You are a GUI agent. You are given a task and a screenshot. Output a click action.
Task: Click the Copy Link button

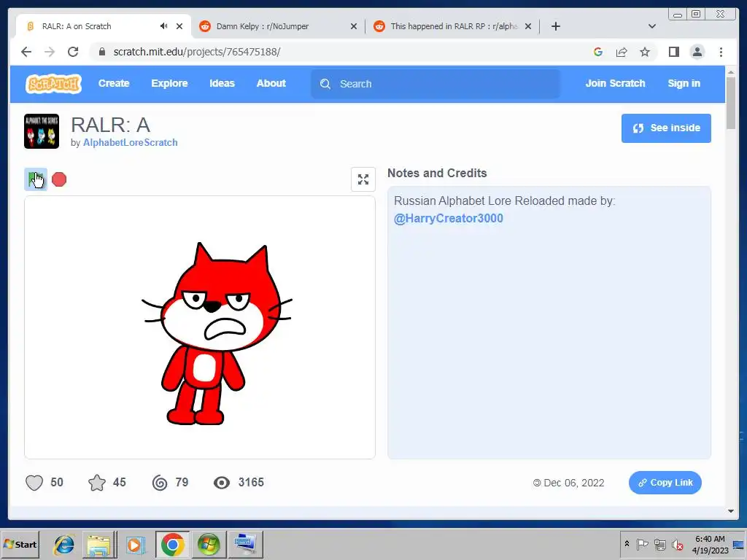[x=665, y=483]
